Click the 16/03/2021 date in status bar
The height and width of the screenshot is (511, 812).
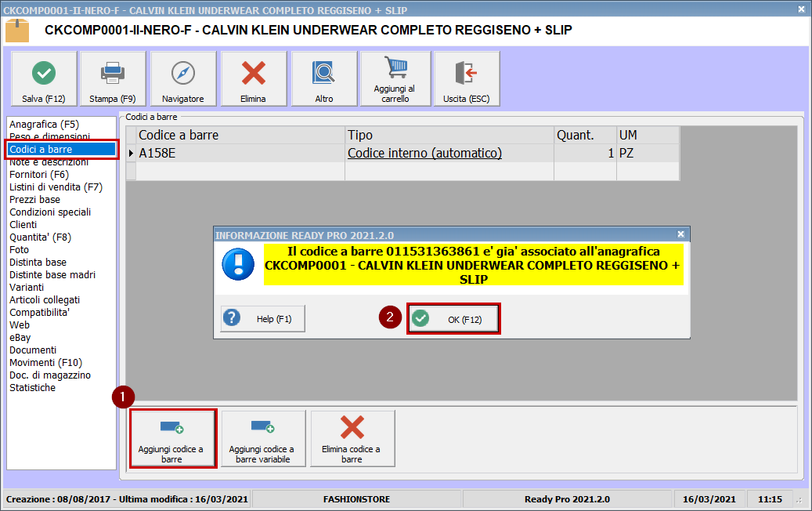click(x=709, y=499)
